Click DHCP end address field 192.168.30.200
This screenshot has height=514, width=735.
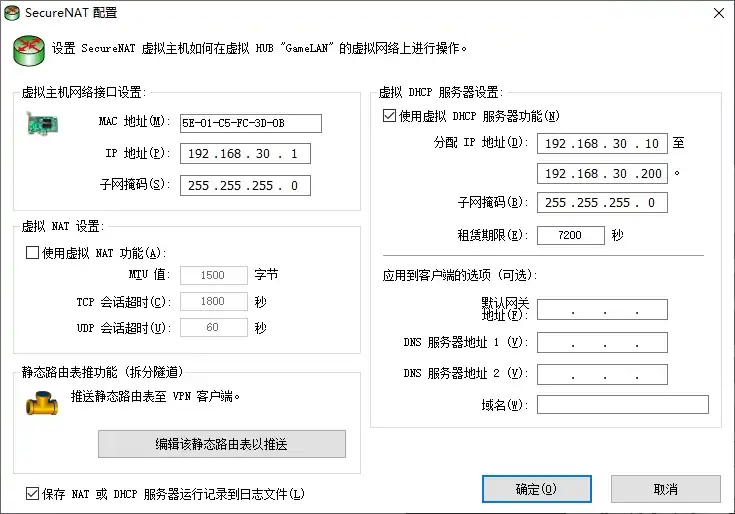[602, 173]
